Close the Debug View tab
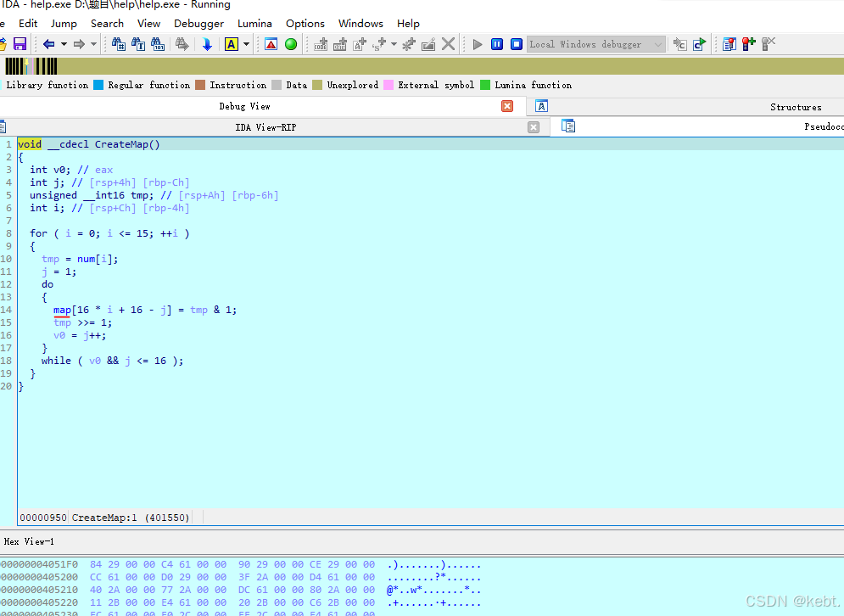 coord(507,106)
